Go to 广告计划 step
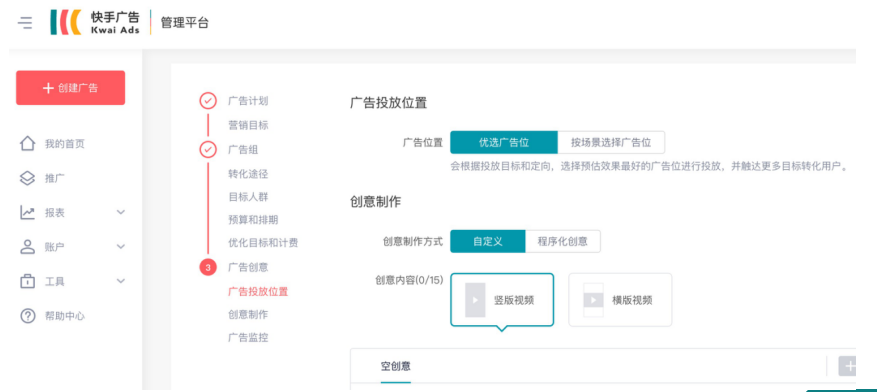Image resolution: width=877 pixels, height=392 pixels. [248, 101]
